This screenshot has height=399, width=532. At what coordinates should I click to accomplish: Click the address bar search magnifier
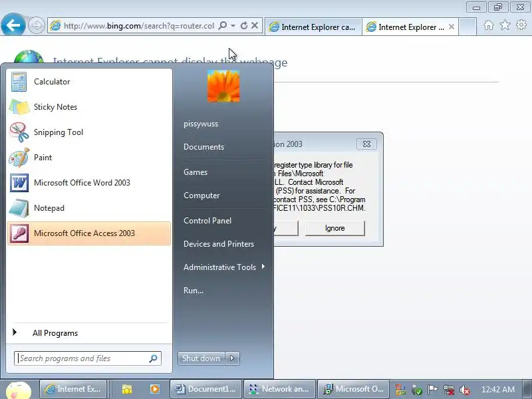coord(223,26)
